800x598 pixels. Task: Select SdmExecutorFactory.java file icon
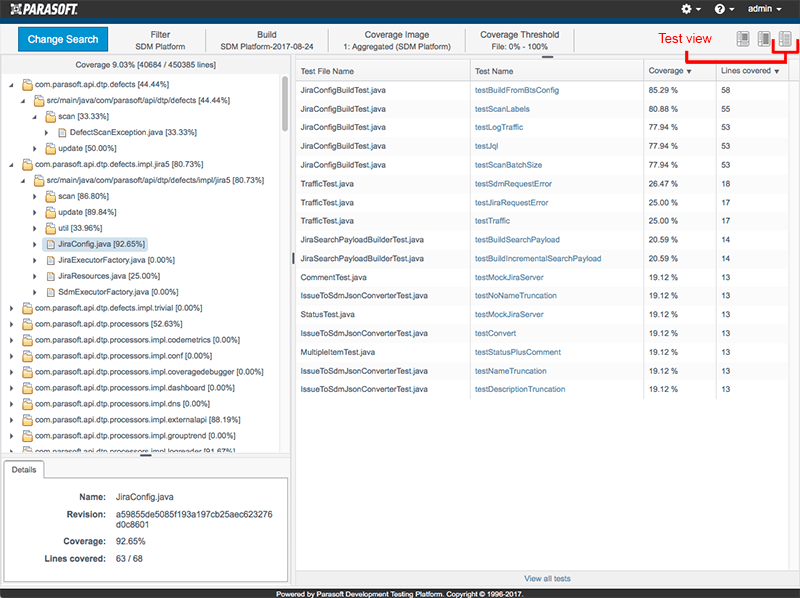pyautogui.click(x=51, y=292)
